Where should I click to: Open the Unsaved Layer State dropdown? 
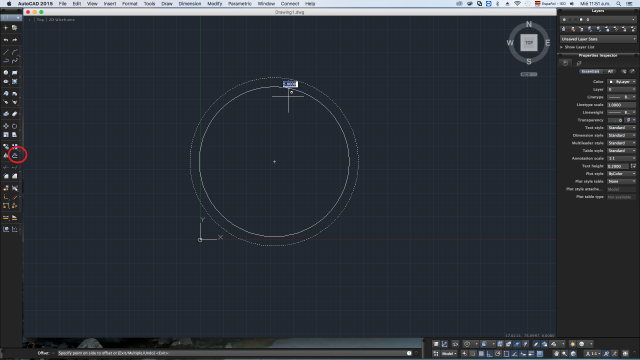[598, 39]
